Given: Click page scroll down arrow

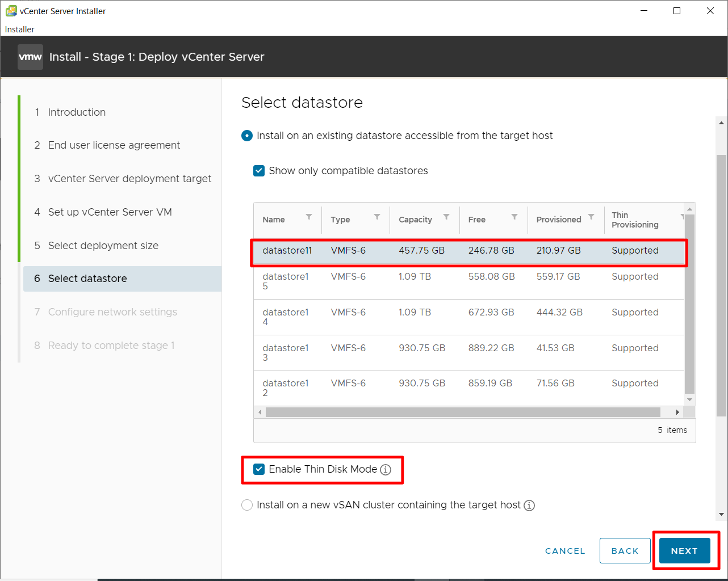Looking at the screenshot, I should click(x=721, y=515).
